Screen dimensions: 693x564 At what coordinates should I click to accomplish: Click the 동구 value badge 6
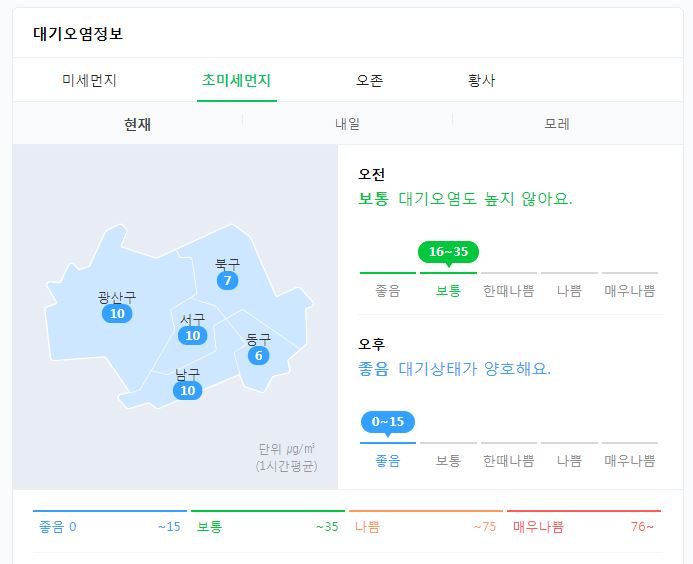pyautogui.click(x=259, y=355)
